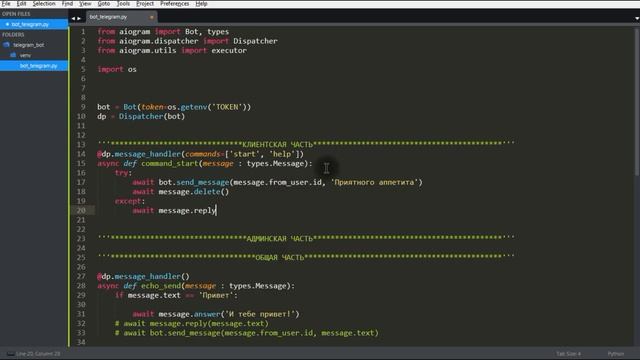640x360 pixels.
Task: Click the telegram_bot folder icon
Action: point(6,45)
